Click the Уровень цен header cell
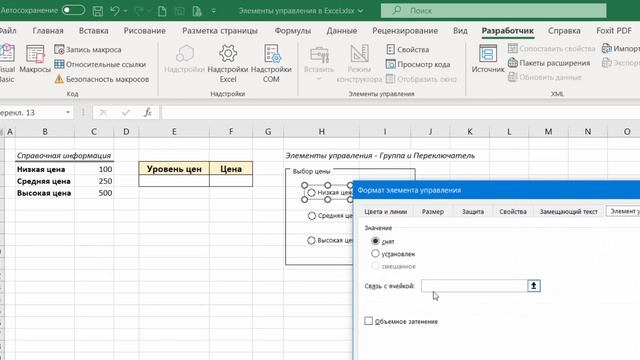 point(174,169)
